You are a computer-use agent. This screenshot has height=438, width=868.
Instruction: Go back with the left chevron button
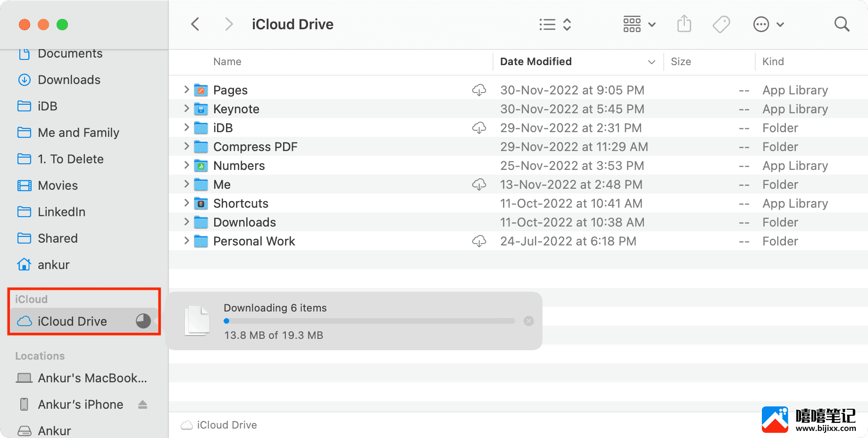pos(195,24)
